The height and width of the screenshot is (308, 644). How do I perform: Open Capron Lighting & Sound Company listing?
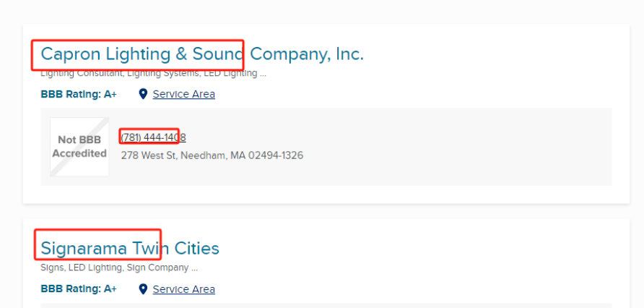pyautogui.click(x=202, y=54)
